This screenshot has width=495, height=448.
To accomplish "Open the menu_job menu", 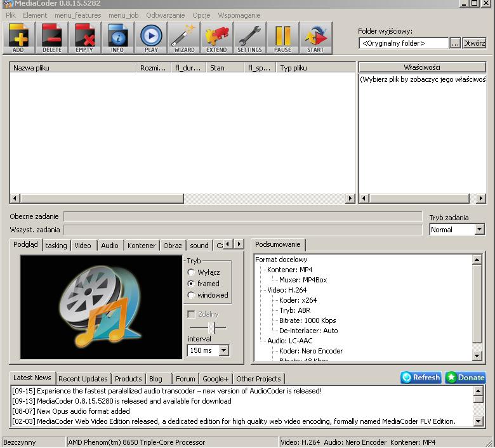I will point(124,15).
